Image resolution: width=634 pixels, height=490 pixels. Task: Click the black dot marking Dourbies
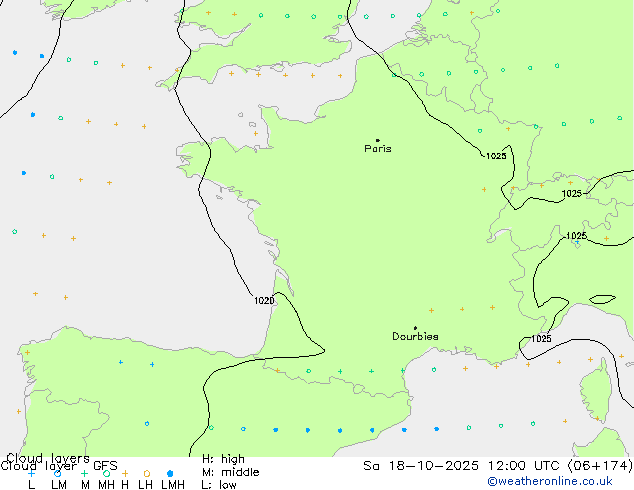click(415, 328)
